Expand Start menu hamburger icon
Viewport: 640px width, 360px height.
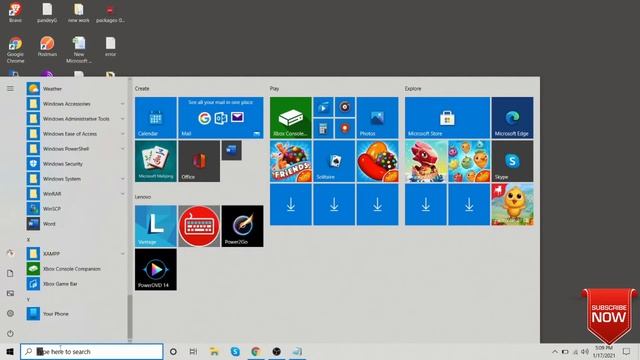(x=10, y=89)
